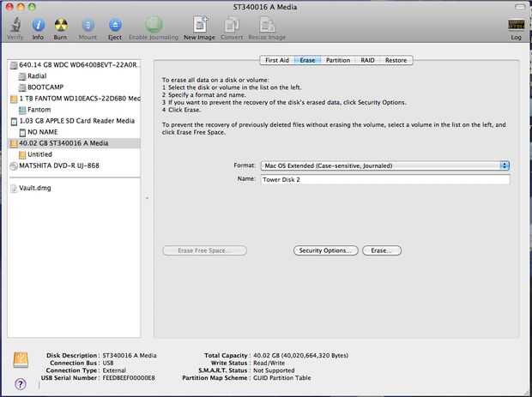
Task: Select the Vault.dmg disk image
Action: click(74, 188)
